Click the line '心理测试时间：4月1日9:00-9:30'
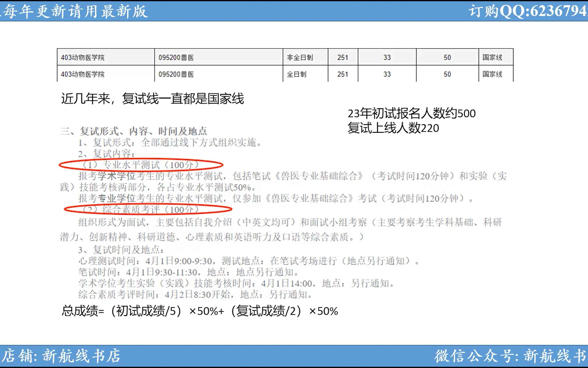588x368 pixels. click(249, 261)
